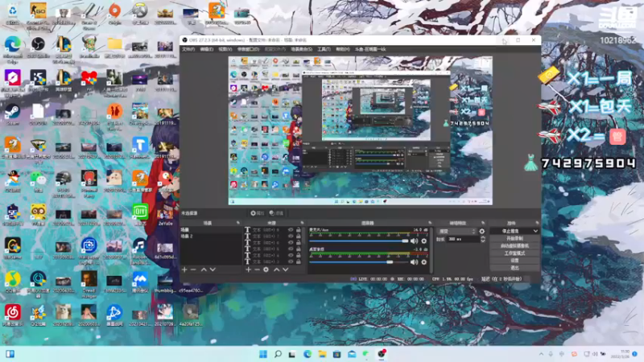Screen dimensions: 644x362
Task: Mute the first mixer channel speaker
Action: 414,241
